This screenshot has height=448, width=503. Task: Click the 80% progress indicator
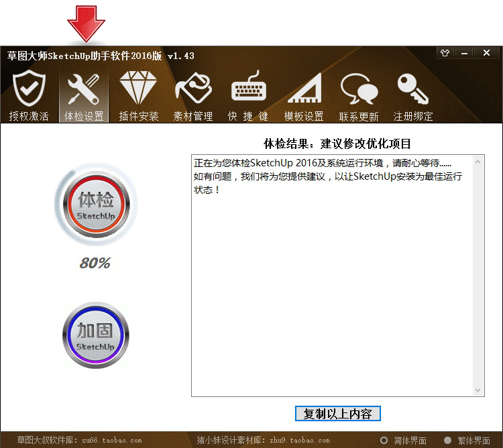pos(95,263)
